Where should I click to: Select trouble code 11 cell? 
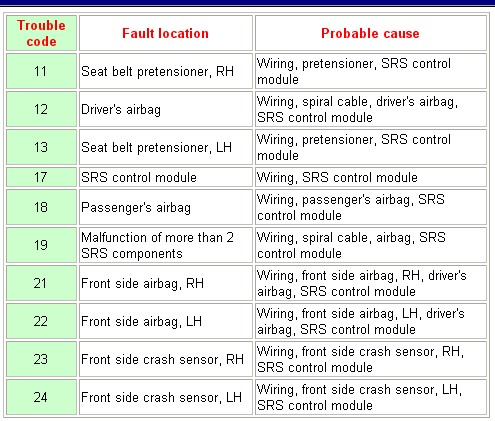(41, 71)
